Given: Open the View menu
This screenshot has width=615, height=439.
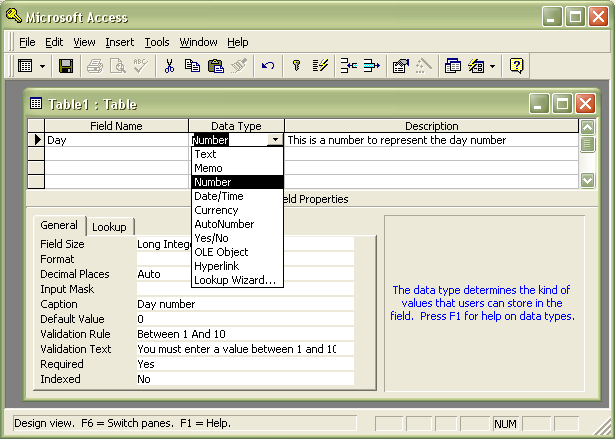Looking at the screenshot, I should (x=84, y=42).
